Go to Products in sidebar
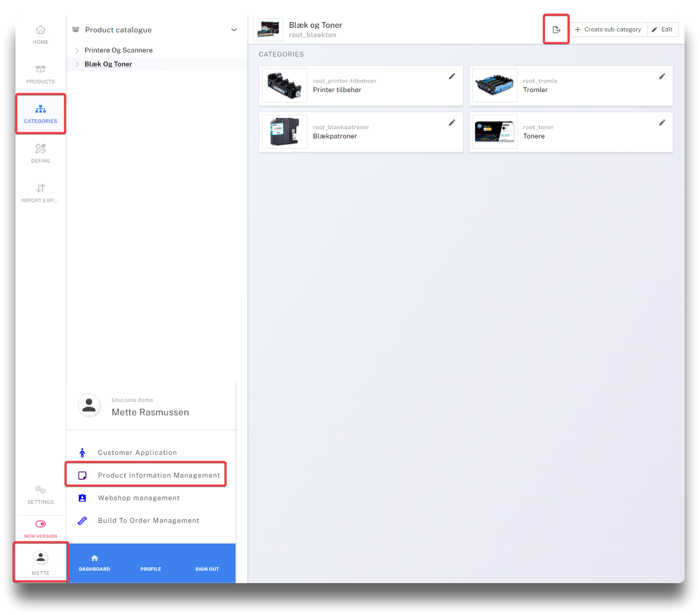The image size is (700, 615). (x=41, y=74)
